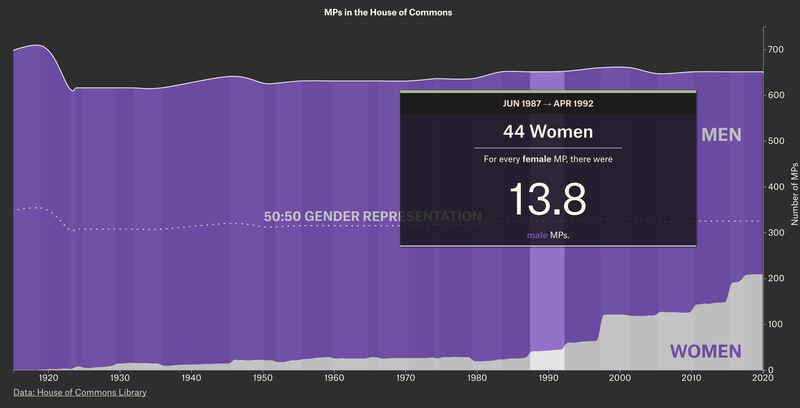Click the 1970 year label on the x-axis
800x408 pixels.
point(406,378)
